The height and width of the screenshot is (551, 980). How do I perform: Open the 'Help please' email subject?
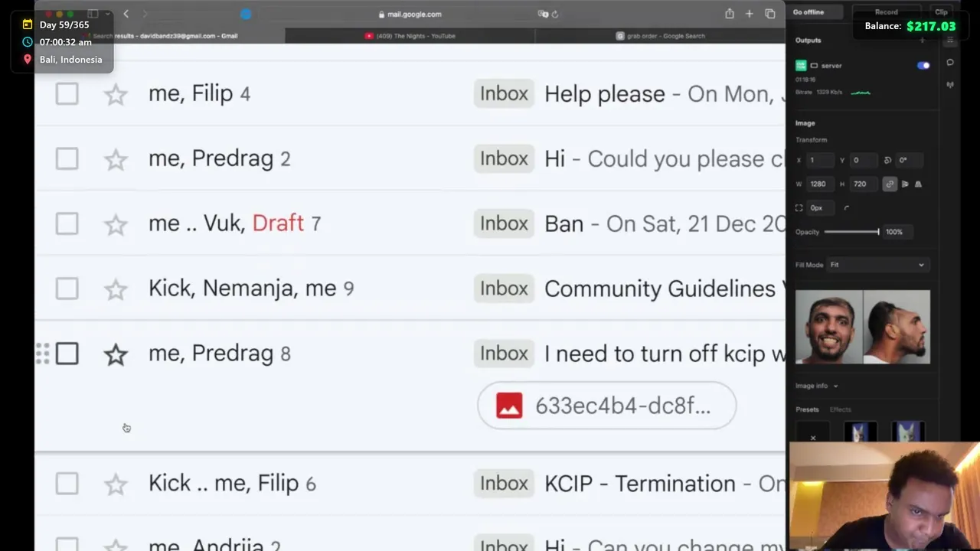605,94
